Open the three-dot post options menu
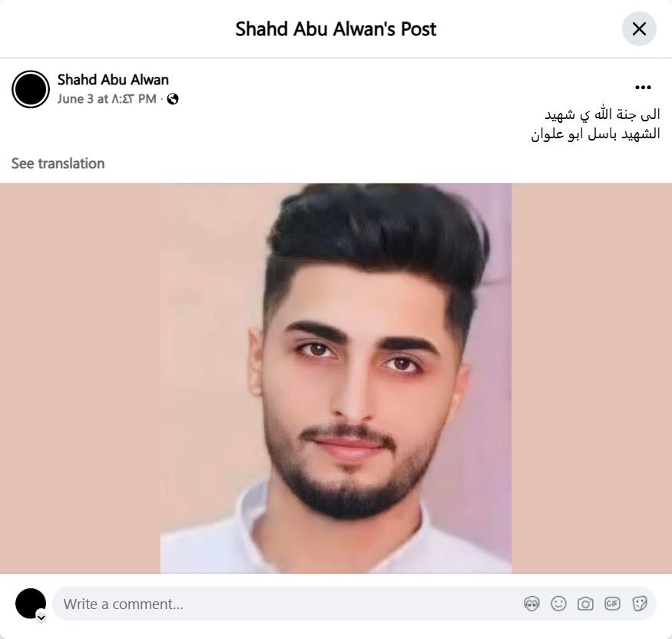 [x=643, y=88]
